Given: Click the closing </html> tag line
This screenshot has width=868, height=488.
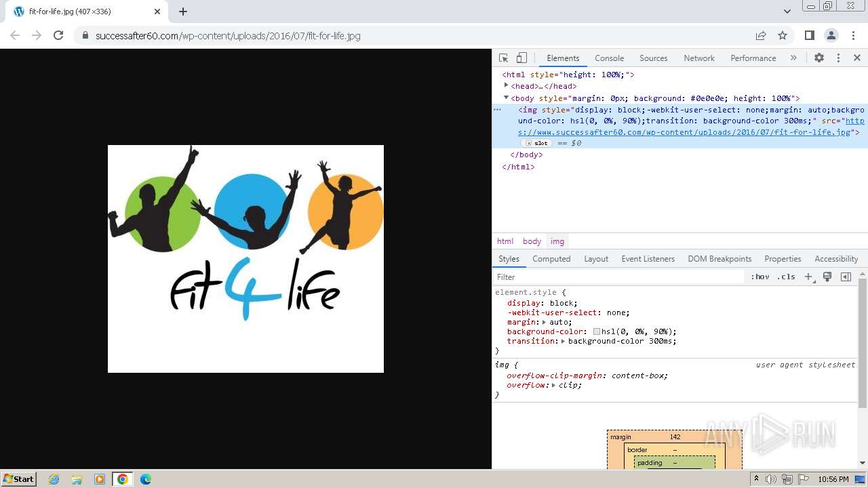Looking at the screenshot, I should click(x=518, y=167).
